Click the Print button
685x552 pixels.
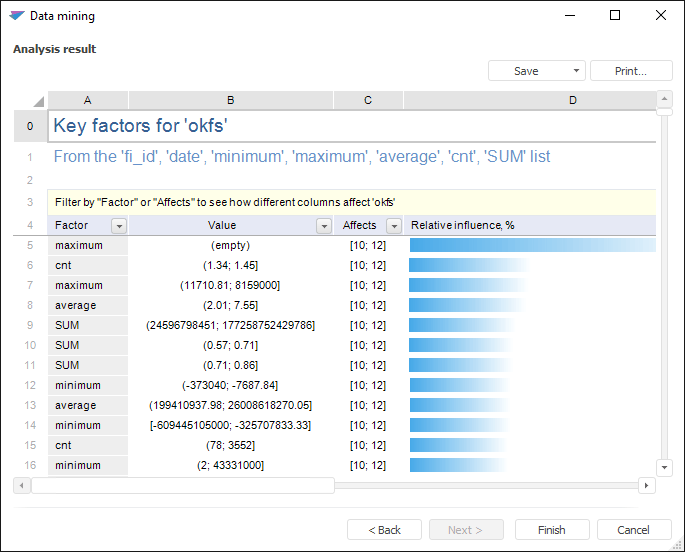(630, 71)
